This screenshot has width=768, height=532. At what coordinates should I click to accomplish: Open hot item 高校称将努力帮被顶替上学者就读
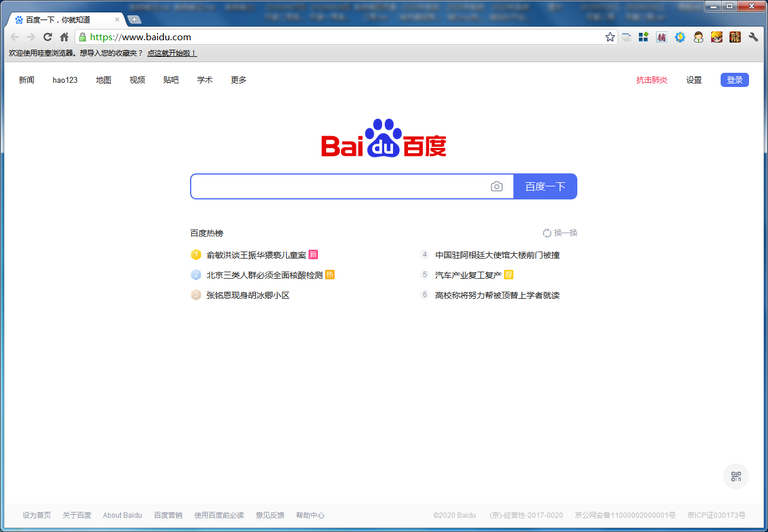pos(497,295)
